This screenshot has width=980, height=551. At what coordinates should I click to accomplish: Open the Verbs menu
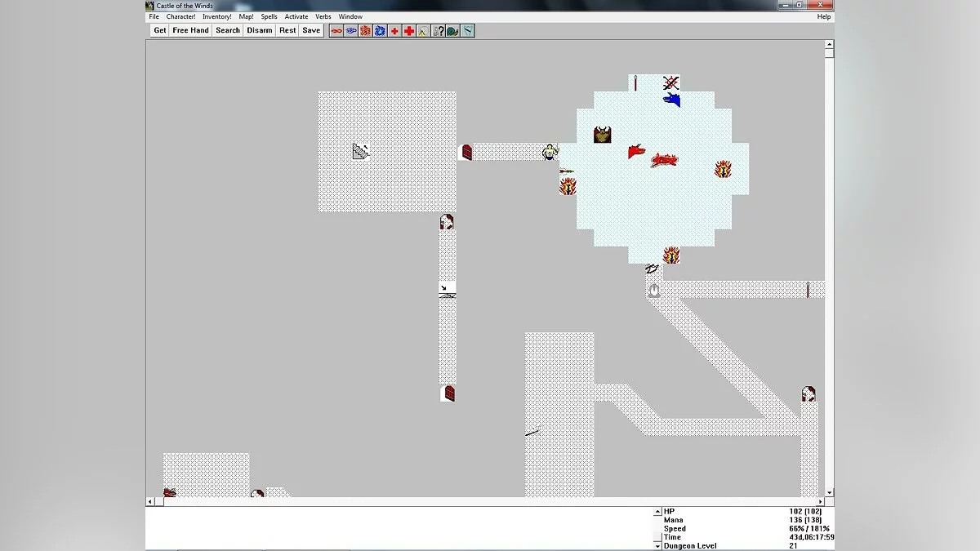click(323, 16)
